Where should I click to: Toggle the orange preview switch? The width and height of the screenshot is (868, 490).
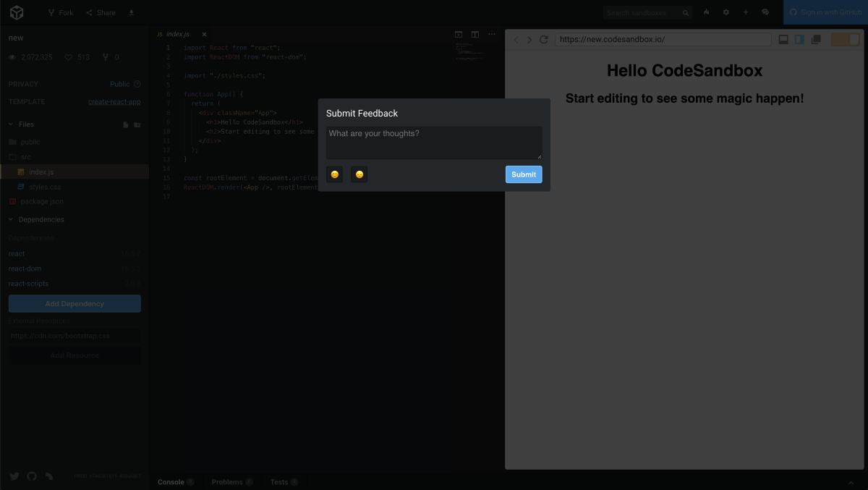pyautogui.click(x=845, y=40)
